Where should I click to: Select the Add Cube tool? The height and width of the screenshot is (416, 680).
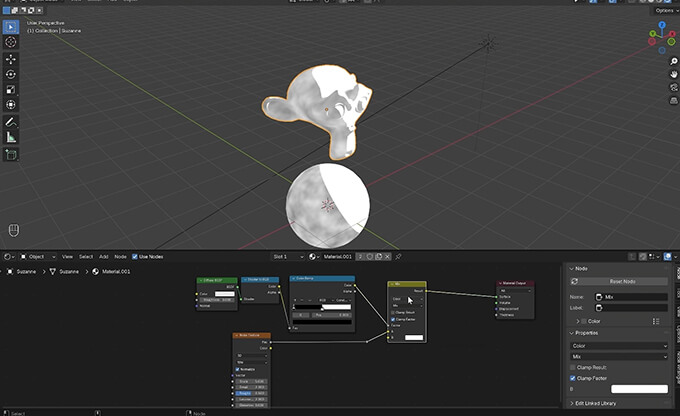click(x=11, y=154)
